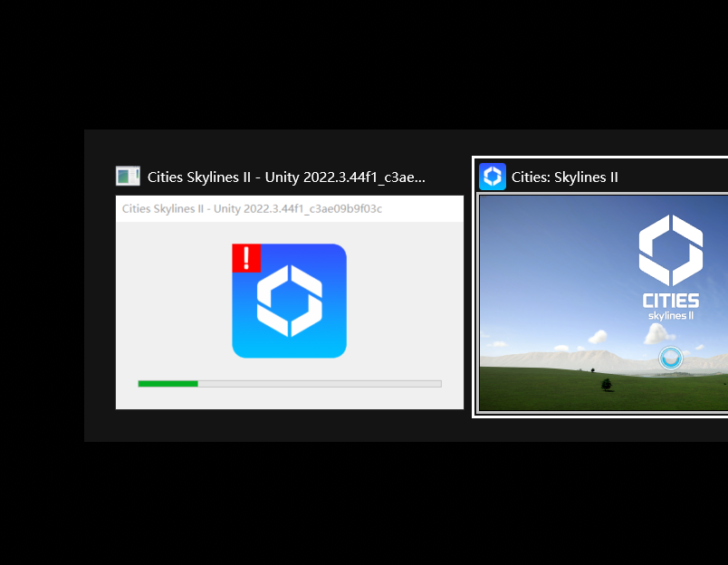Click the blue Cities: Skylines II app icon
728x565 pixels.
(493, 177)
